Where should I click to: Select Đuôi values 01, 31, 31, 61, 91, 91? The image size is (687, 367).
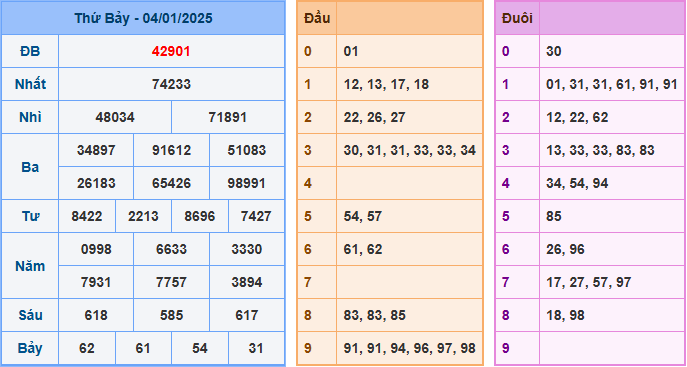click(612, 85)
